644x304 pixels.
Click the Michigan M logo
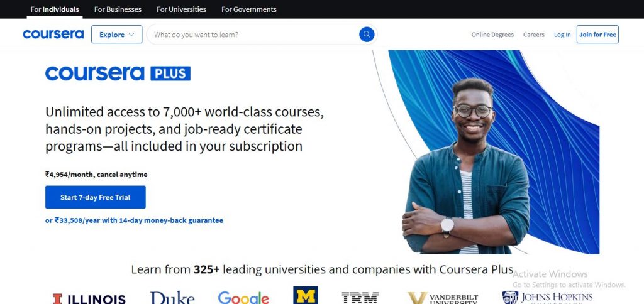click(306, 295)
